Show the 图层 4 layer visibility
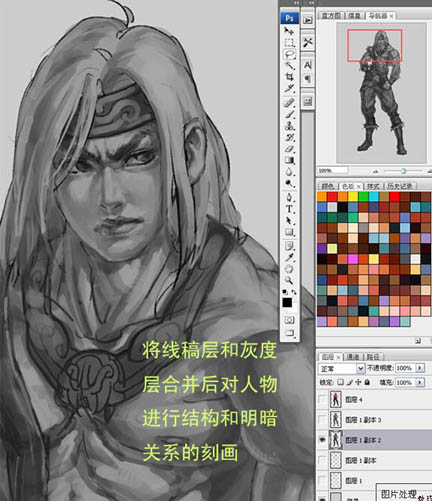 click(322, 399)
